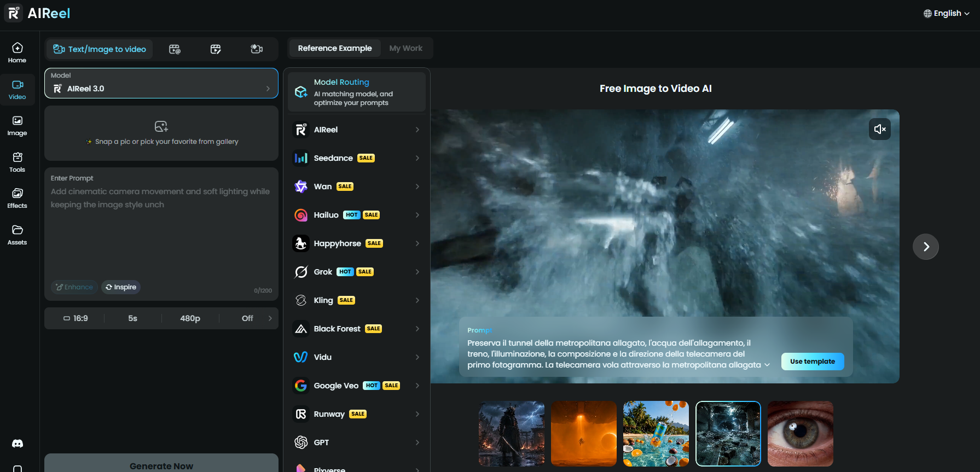980x472 pixels.
Task: Open the Effects sidebar section
Action: click(x=17, y=199)
